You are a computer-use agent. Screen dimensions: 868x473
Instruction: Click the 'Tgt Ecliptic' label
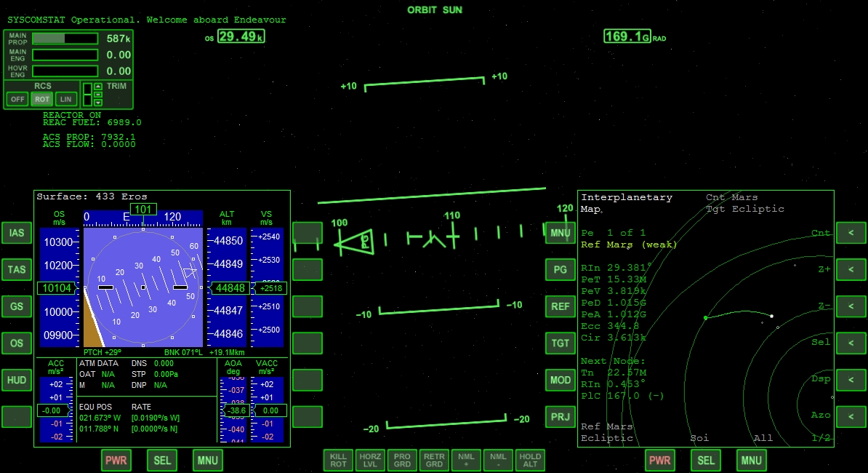(x=745, y=209)
